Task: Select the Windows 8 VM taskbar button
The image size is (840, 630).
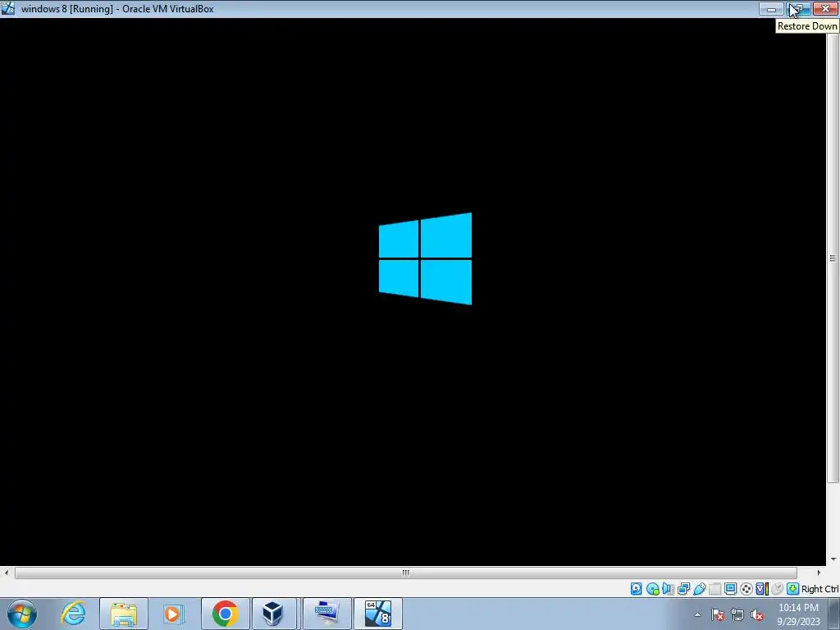Action: pyautogui.click(x=377, y=614)
